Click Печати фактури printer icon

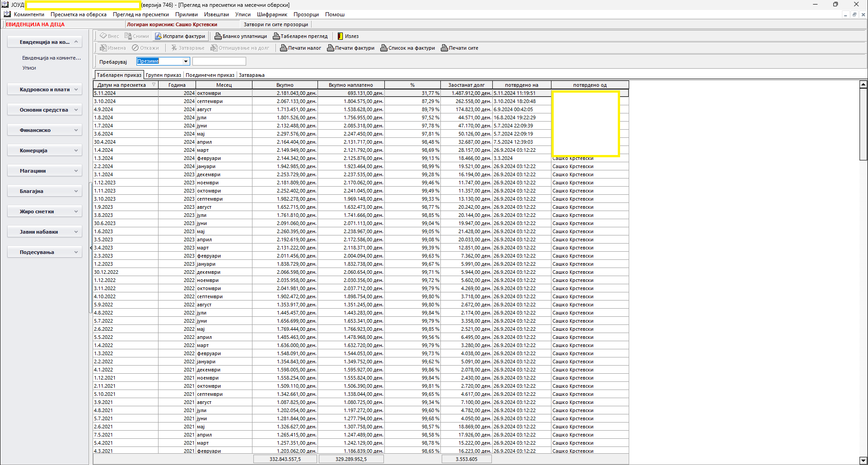331,48
